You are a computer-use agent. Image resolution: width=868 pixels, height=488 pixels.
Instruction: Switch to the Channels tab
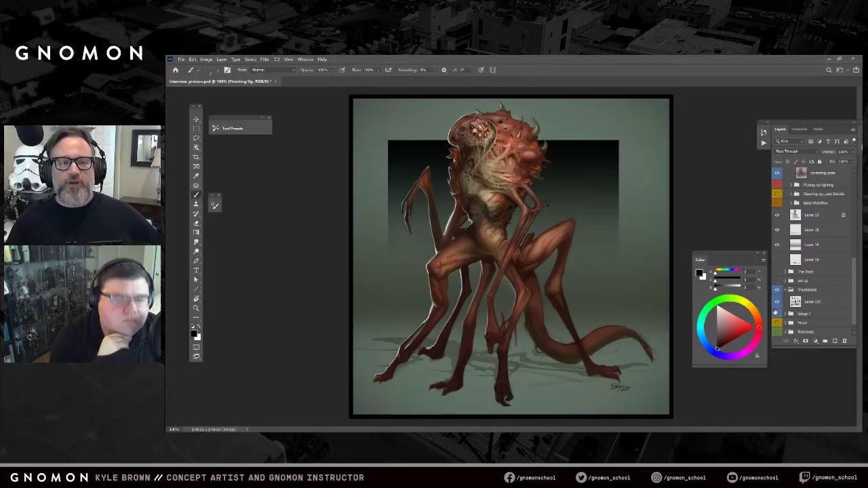tap(800, 129)
